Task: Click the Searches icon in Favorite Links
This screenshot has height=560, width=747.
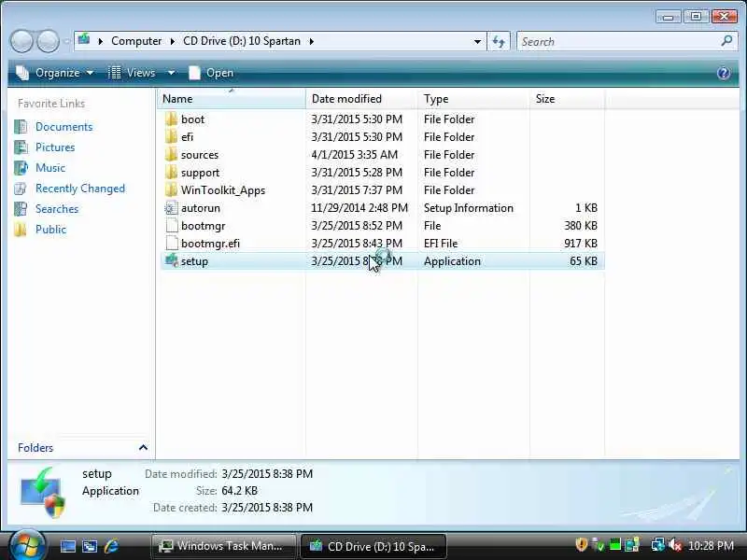Action: coord(21,209)
